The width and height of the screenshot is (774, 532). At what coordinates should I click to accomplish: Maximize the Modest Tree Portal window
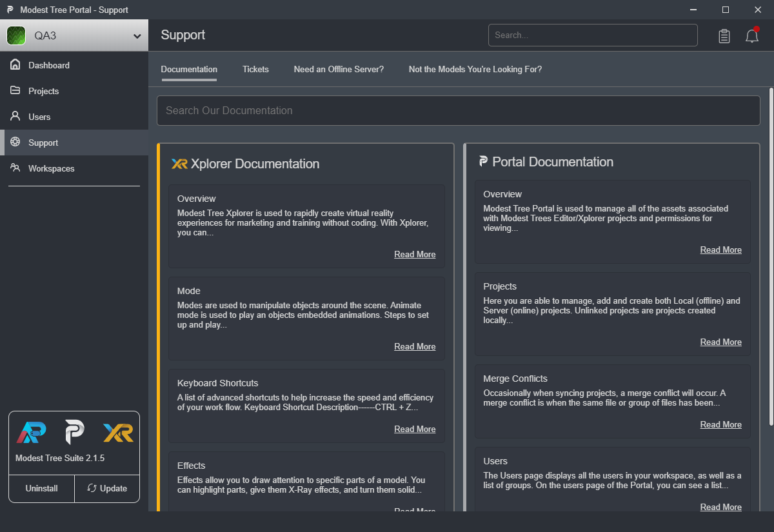(x=726, y=10)
